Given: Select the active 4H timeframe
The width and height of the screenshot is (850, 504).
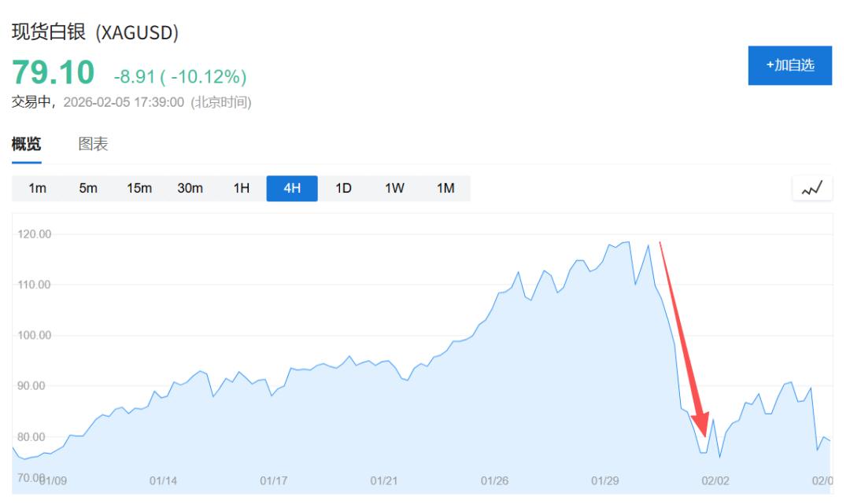Looking at the screenshot, I should point(292,189).
